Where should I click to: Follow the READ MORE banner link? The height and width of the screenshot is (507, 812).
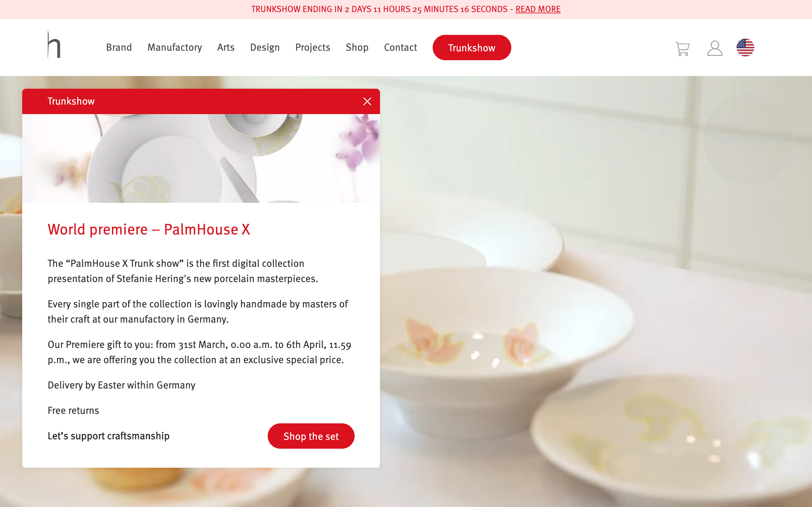[x=538, y=9]
